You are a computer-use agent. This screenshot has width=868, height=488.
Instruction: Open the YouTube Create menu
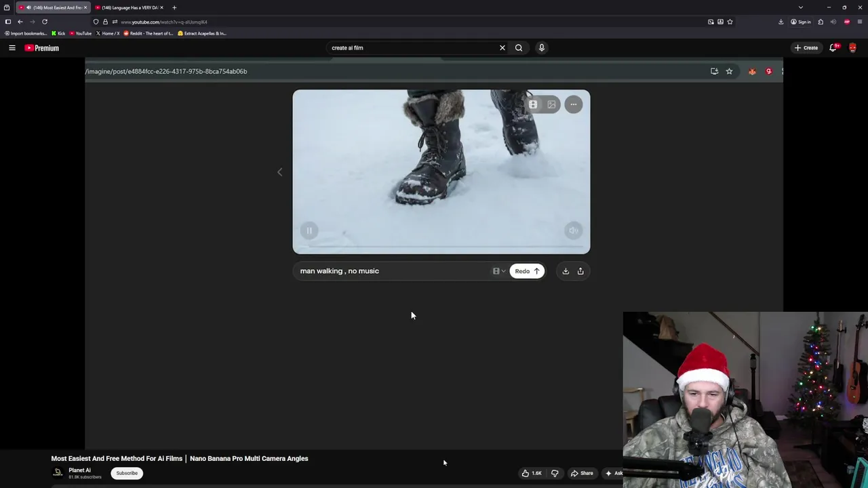(x=806, y=47)
